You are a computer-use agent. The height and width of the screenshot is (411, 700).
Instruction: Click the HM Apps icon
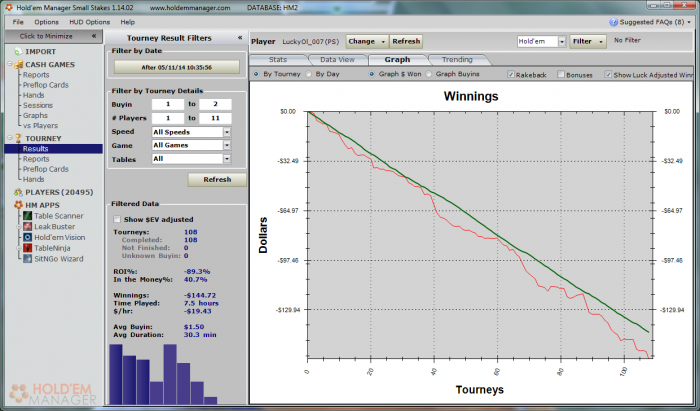pos(18,205)
